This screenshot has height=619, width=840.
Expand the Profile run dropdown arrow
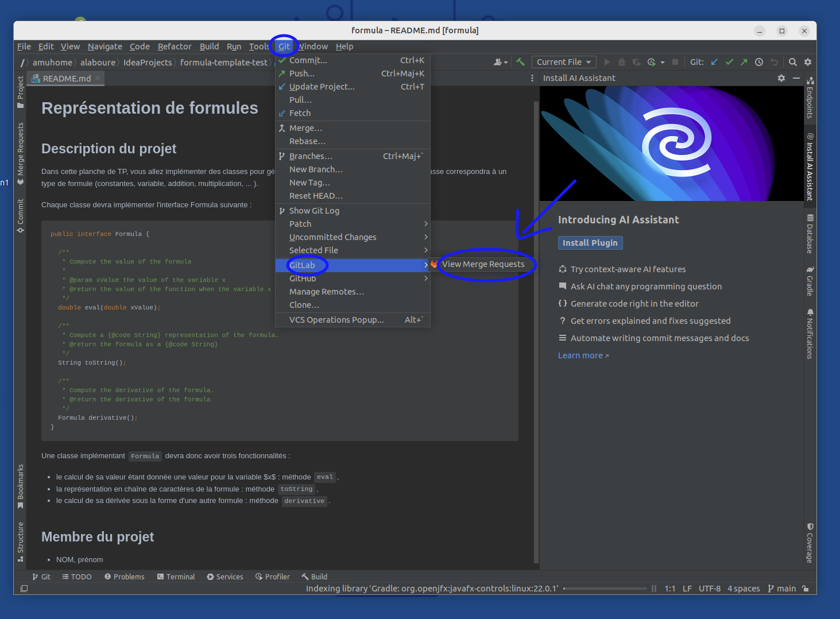point(663,62)
